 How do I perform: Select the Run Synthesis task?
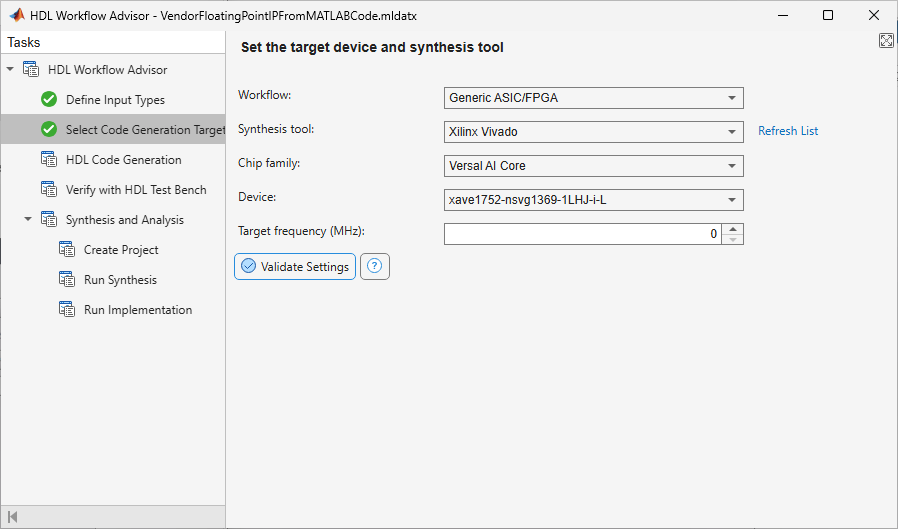coord(120,280)
